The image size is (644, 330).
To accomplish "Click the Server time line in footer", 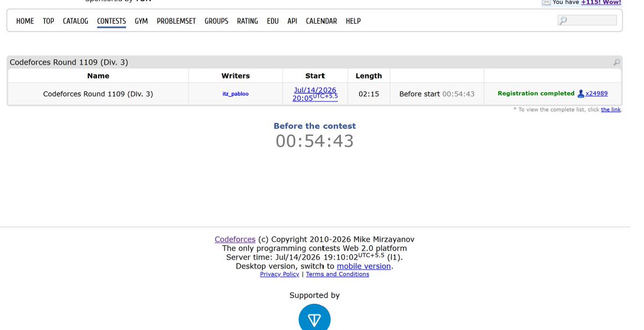I will click(x=314, y=257).
